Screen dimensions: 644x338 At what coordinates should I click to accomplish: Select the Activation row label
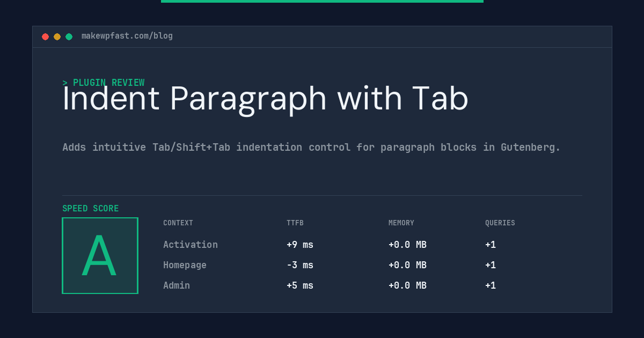click(191, 245)
